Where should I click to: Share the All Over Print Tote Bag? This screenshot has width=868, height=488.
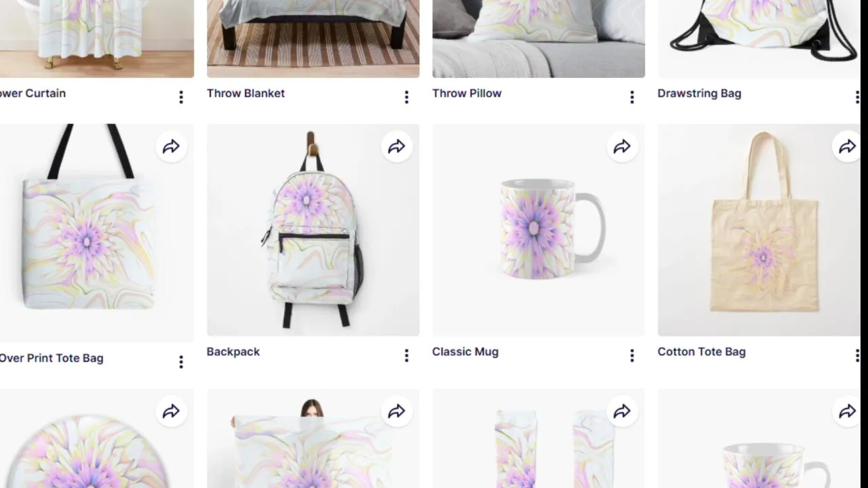click(171, 146)
